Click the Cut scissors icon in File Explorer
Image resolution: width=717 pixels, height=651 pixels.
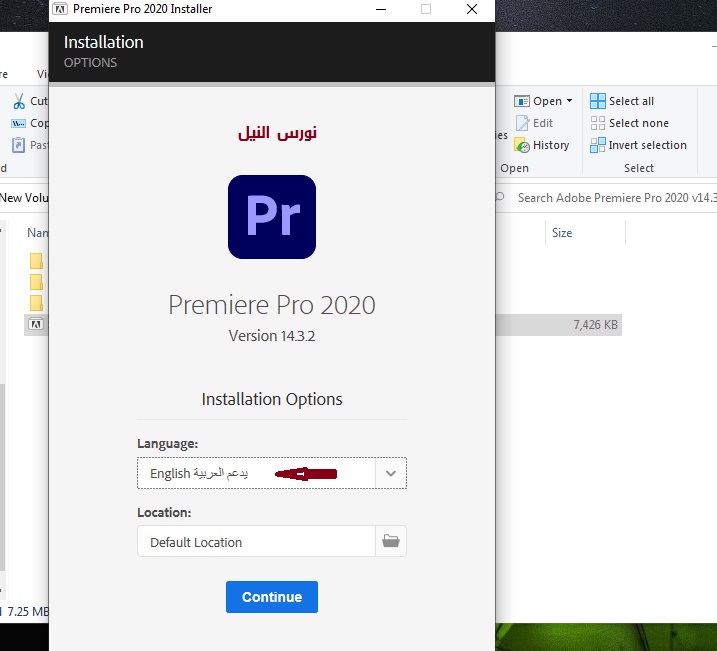click(x=19, y=101)
